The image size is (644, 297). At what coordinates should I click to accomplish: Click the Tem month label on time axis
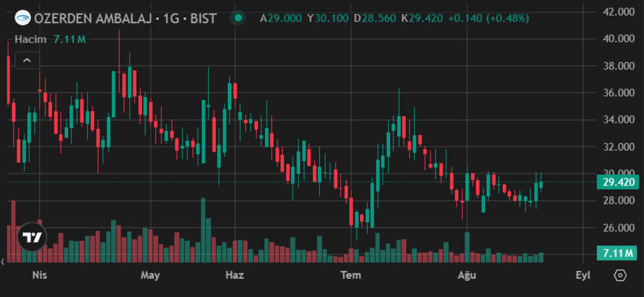pos(351,275)
